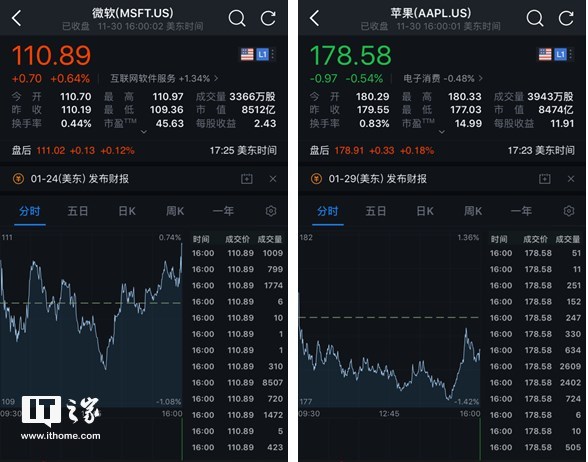Select 一年 tab in Apple panel
Screen dimensions: 588x462
click(x=521, y=211)
